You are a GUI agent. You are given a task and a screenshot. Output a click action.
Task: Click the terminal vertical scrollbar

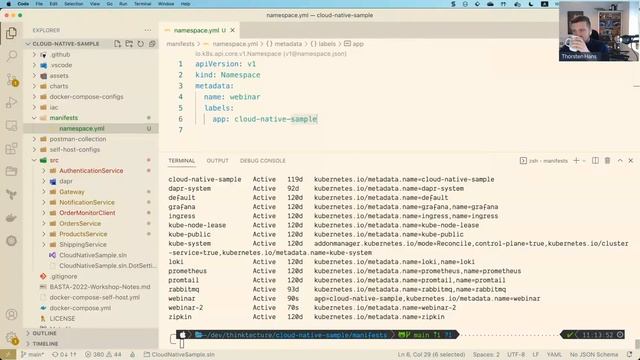637,344
